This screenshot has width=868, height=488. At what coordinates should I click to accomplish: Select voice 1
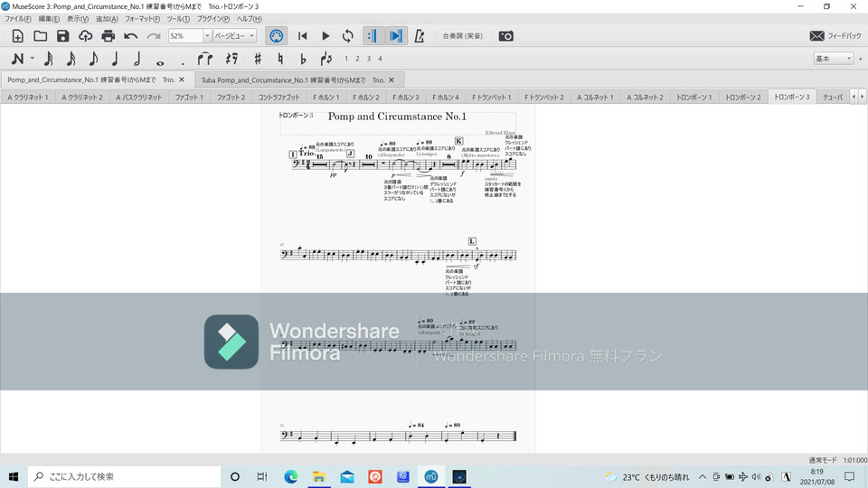346,59
